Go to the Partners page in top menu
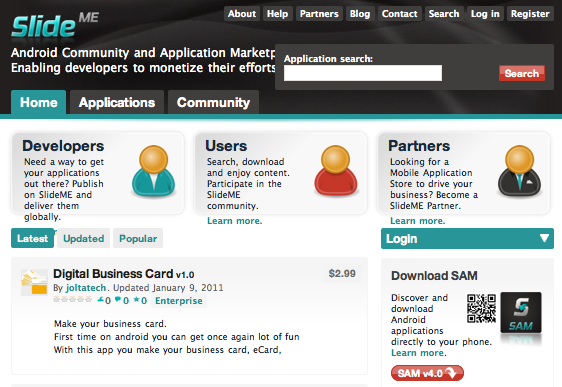The width and height of the screenshot is (562, 387). (319, 14)
